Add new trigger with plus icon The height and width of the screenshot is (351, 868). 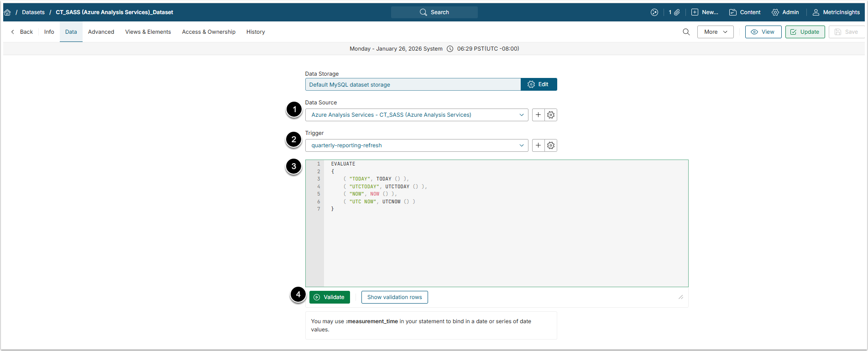coord(539,145)
